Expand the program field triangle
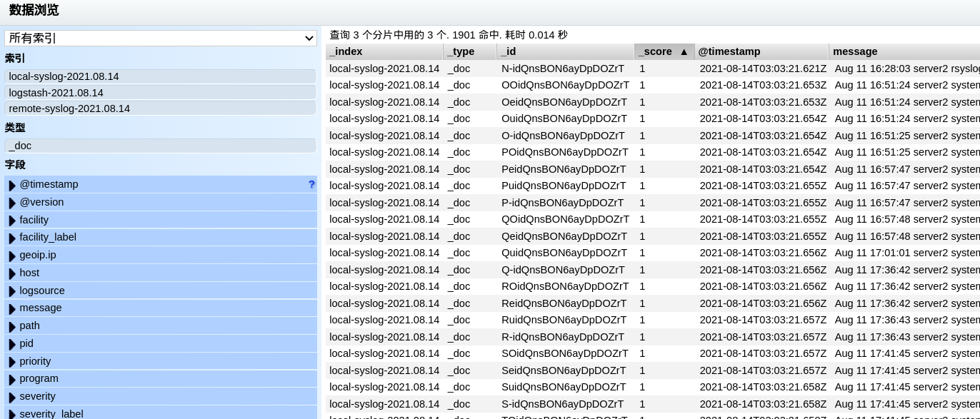This screenshot has width=980, height=419. point(12,380)
